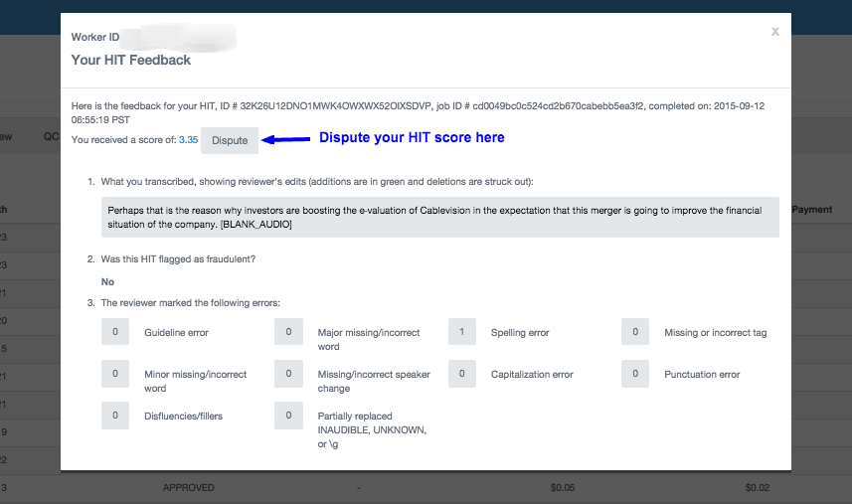Click the Partially replaced INAUDIBLE count box
The width and height of the screenshot is (852, 504).
tap(288, 416)
